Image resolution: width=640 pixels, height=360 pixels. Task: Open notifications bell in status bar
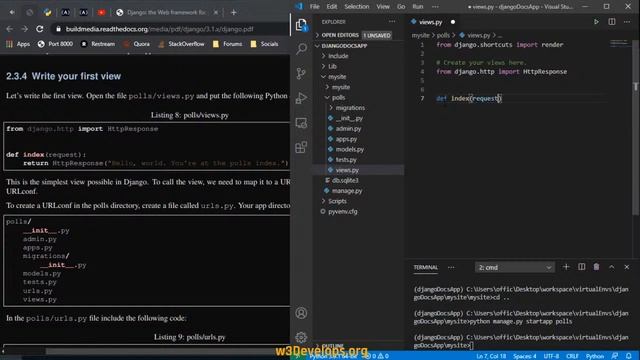[x=629, y=356]
